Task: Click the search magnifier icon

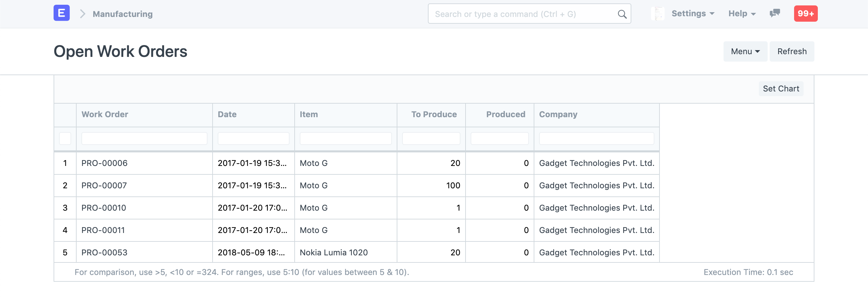Action: coord(622,14)
